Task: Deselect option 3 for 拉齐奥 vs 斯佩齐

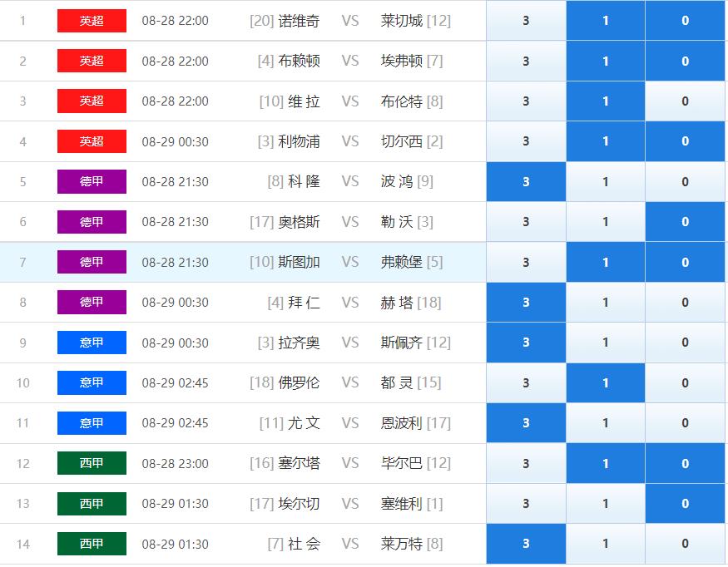Action: coord(526,343)
